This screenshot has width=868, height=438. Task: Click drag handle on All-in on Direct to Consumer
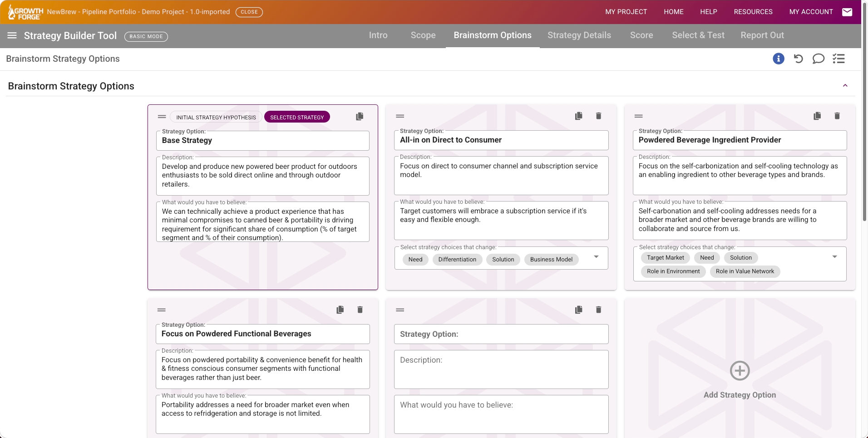point(400,116)
